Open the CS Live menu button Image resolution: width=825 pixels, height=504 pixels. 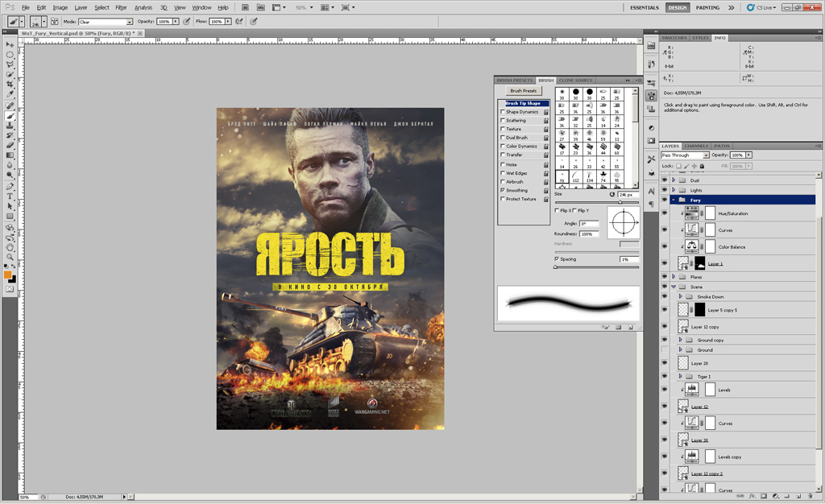[x=761, y=7]
